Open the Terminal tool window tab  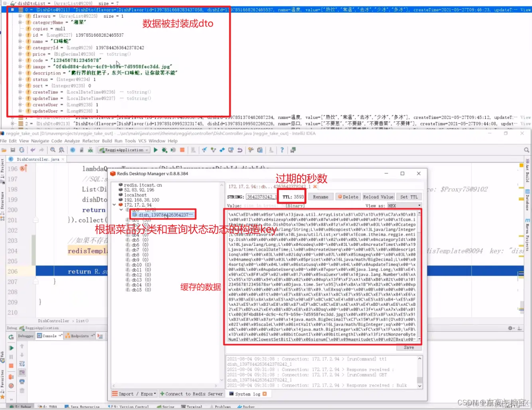tap(192, 407)
